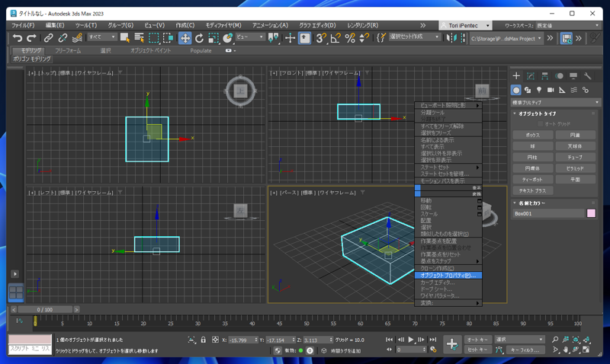Open the モディファイヤ(M) menu
The height and width of the screenshot is (364, 610).
(223, 25)
